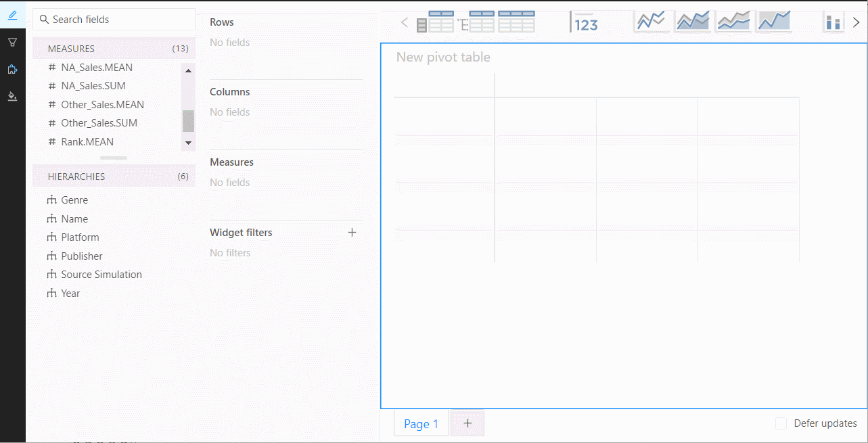The width and height of the screenshot is (868, 443).
Task: Choose the plain line chart widget
Action: point(652,22)
